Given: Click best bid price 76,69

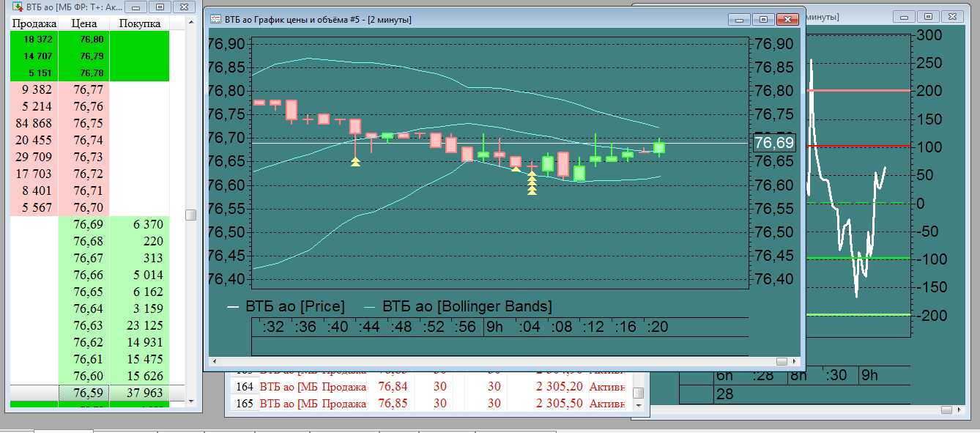Looking at the screenshot, I should pyautogui.click(x=88, y=224).
